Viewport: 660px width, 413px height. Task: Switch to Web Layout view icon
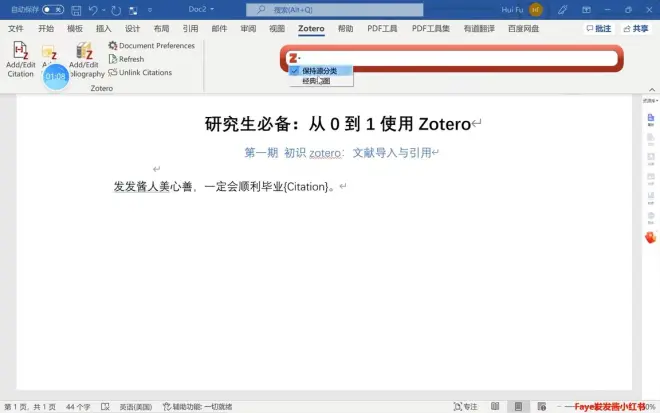tap(542, 406)
